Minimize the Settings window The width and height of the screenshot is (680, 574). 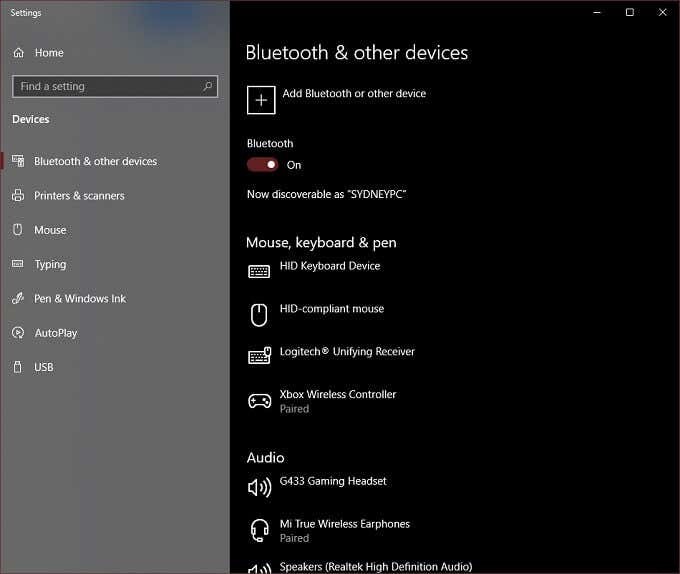[597, 13]
